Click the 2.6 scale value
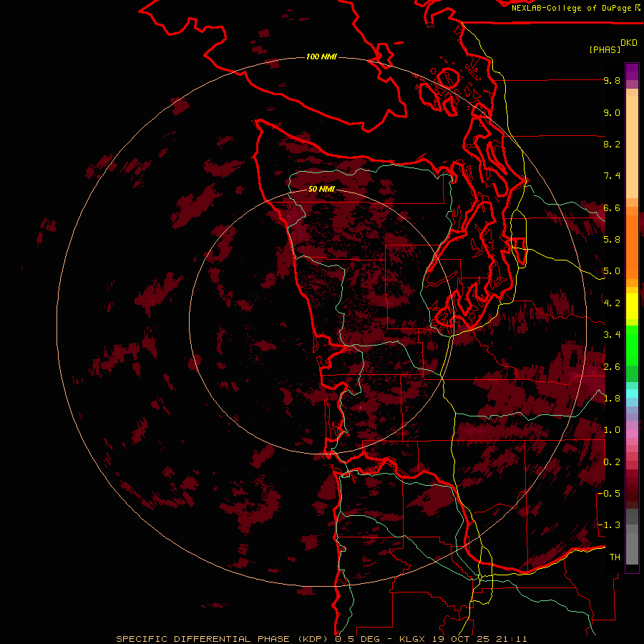The height and width of the screenshot is (644, 644). point(612,367)
